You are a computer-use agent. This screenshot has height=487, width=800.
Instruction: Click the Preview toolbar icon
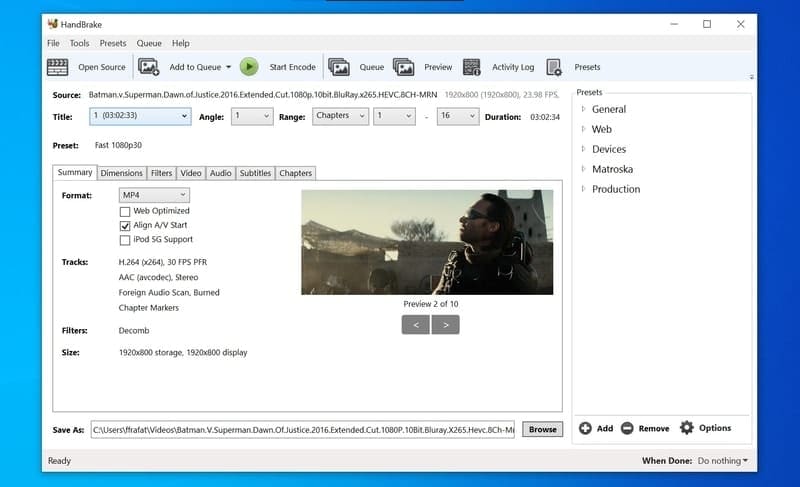click(x=404, y=67)
